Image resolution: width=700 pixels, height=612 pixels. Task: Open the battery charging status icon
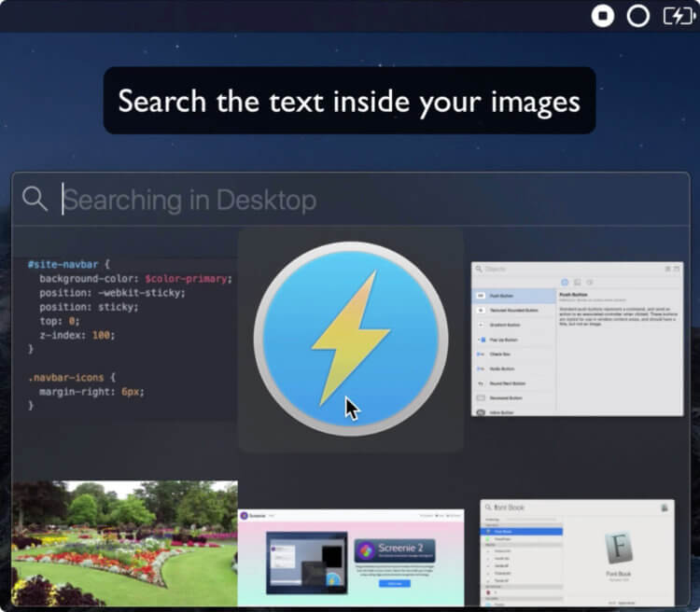[x=679, y=16]
